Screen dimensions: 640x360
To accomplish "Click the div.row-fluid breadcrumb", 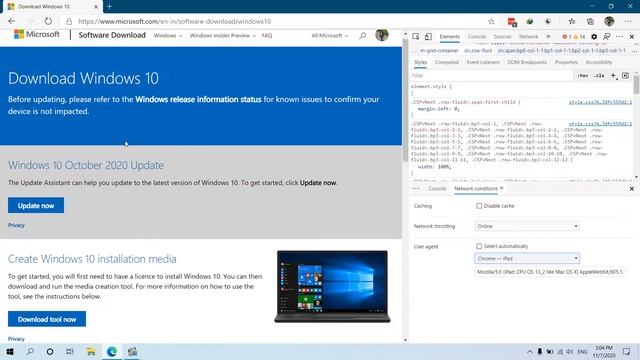I will [x=478, y=51].
